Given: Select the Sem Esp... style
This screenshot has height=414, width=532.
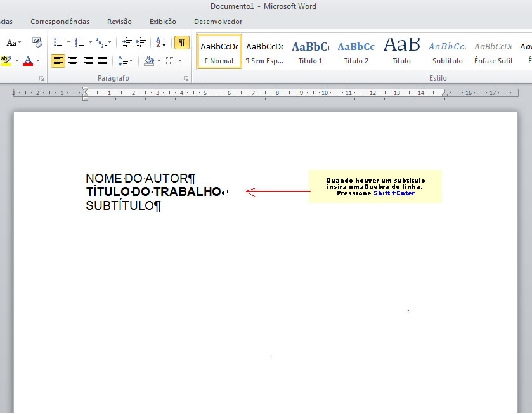Looking at the screenshot, I should coord(264,51).
